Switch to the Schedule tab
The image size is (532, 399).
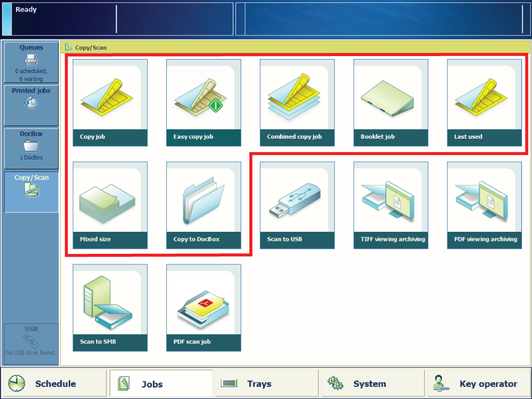coord(54,383)
